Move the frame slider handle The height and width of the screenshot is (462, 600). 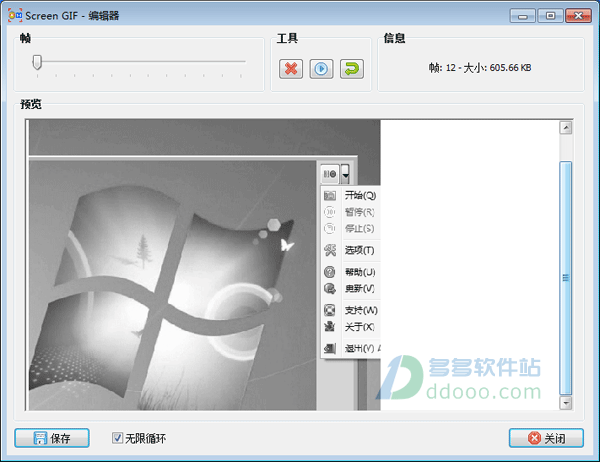(x=37, y=62)
